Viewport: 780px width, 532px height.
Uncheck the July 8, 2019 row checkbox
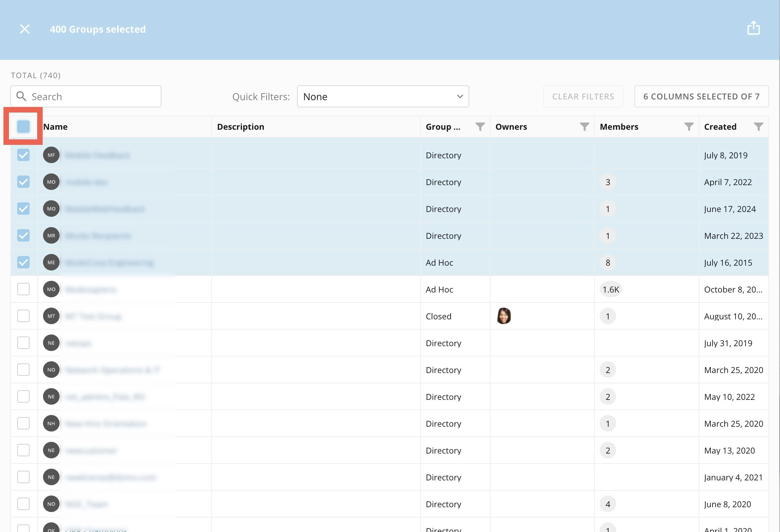[23, 155]
